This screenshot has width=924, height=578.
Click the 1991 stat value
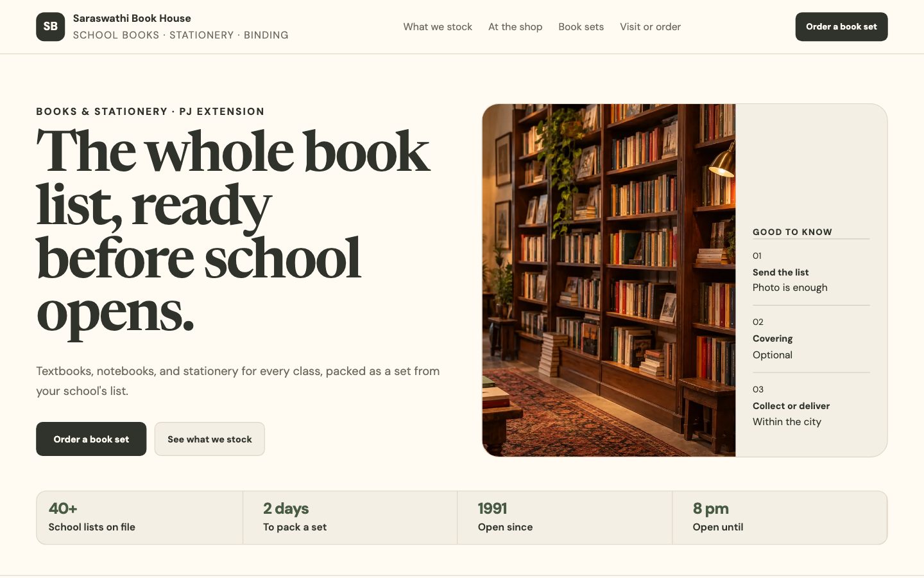(492, 508)
